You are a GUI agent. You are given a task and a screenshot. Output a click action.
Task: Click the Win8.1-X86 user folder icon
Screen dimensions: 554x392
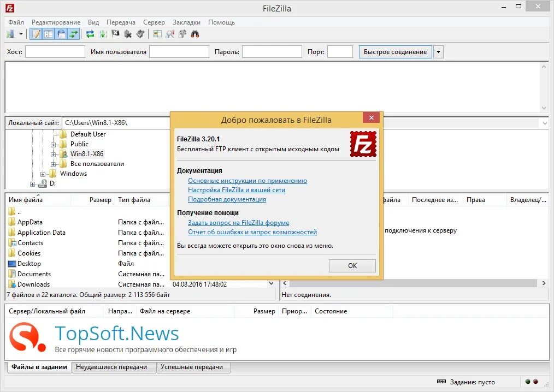[63, 153]
